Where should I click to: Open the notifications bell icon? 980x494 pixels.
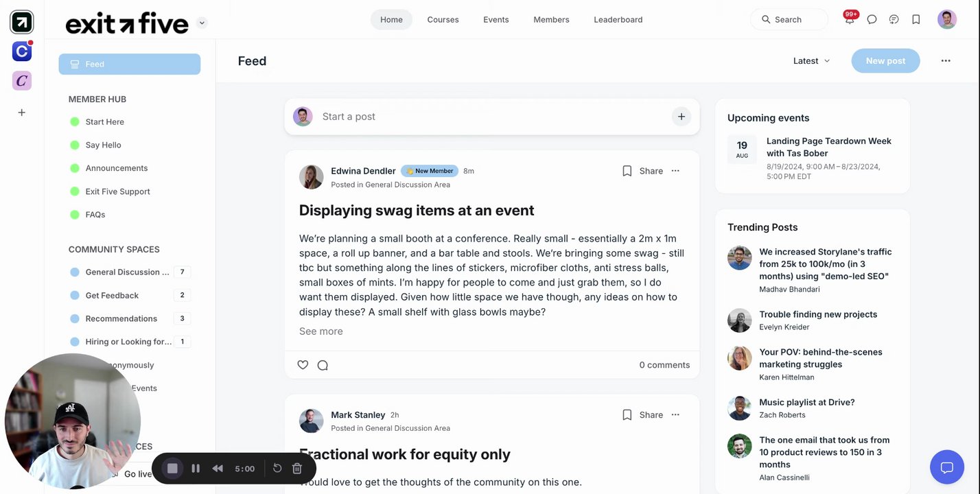[x=850, y=20]
